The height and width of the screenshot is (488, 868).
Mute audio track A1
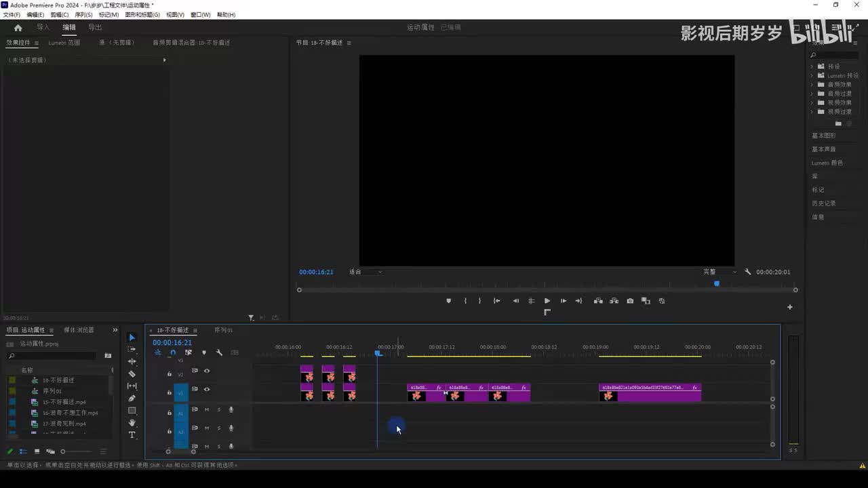pyautogui.click(x=207, y=409)
